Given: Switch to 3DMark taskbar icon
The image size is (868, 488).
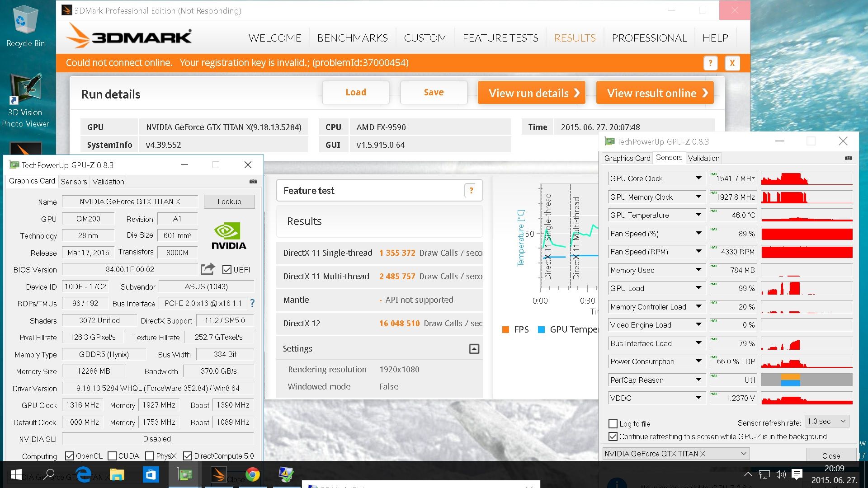Looking at the screenshot, I should point(218,474).
